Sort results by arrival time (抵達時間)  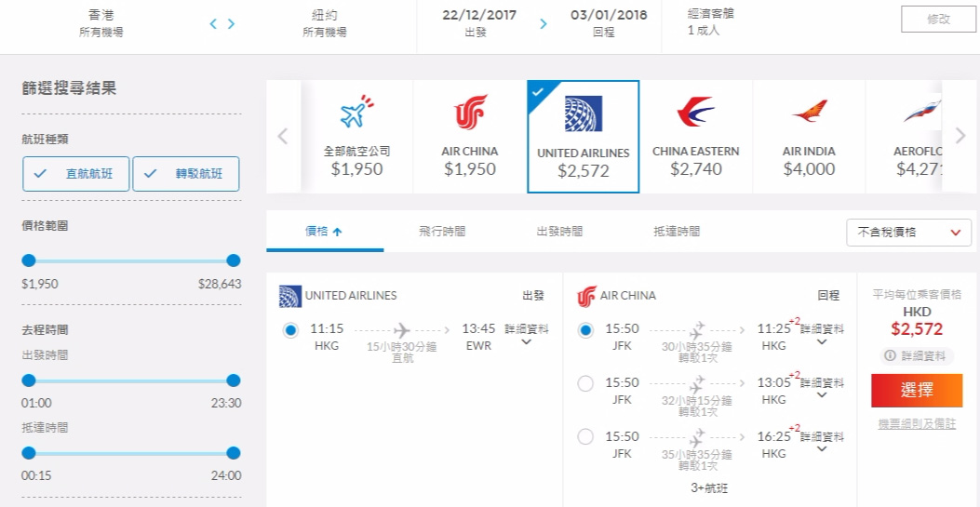(x=677, y=232)
